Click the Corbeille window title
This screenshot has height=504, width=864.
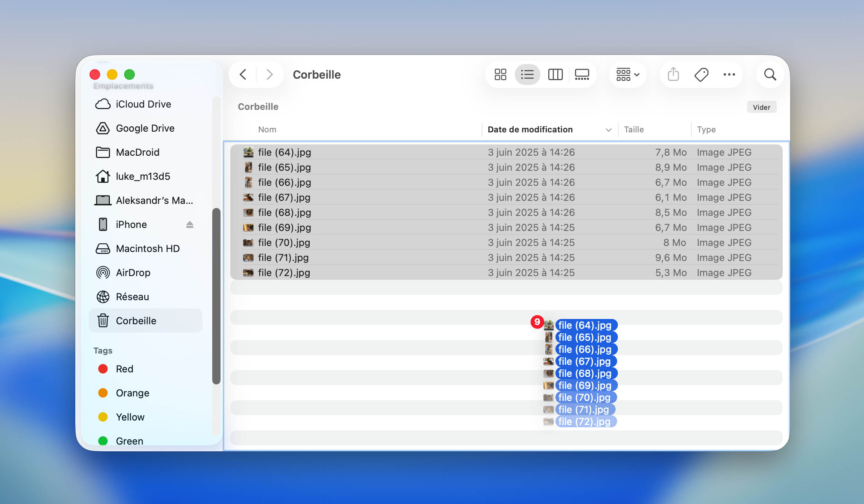click(x=316, y=74)
